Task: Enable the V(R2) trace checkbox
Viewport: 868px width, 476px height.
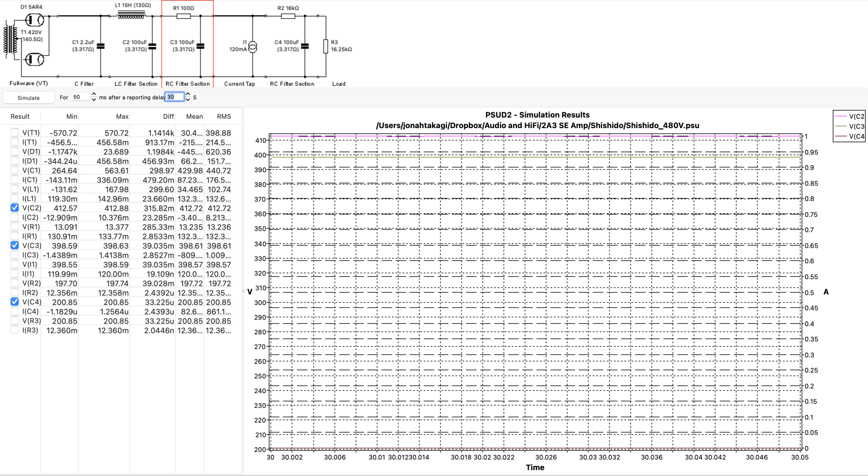Action: pos(15,283)
